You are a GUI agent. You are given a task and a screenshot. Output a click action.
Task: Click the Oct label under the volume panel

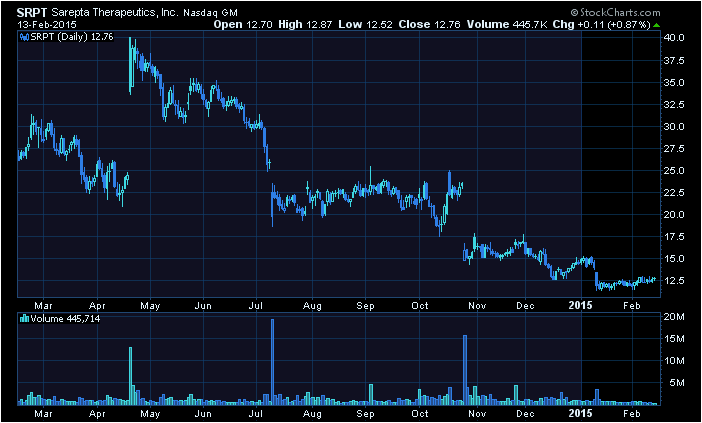(420, 414)
